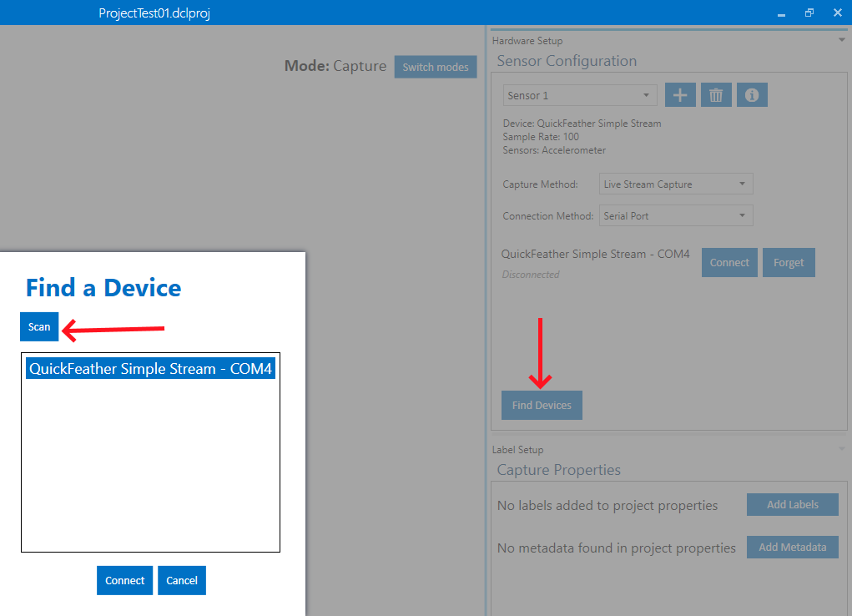Click the ProjectTest01.dclproj title text
Image resolution: width=852 pixels, height=616 pixels.
point(154,13)
